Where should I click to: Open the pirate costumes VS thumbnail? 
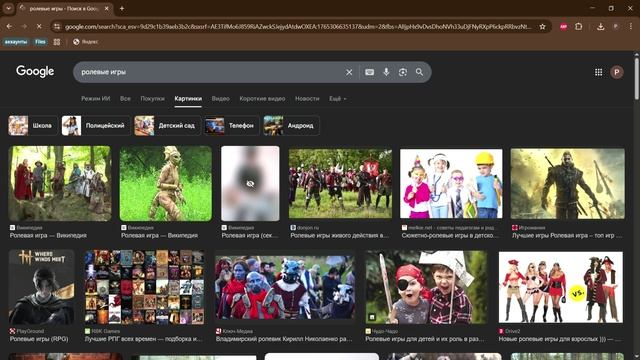pyautogui.click(x=561, y=287)
